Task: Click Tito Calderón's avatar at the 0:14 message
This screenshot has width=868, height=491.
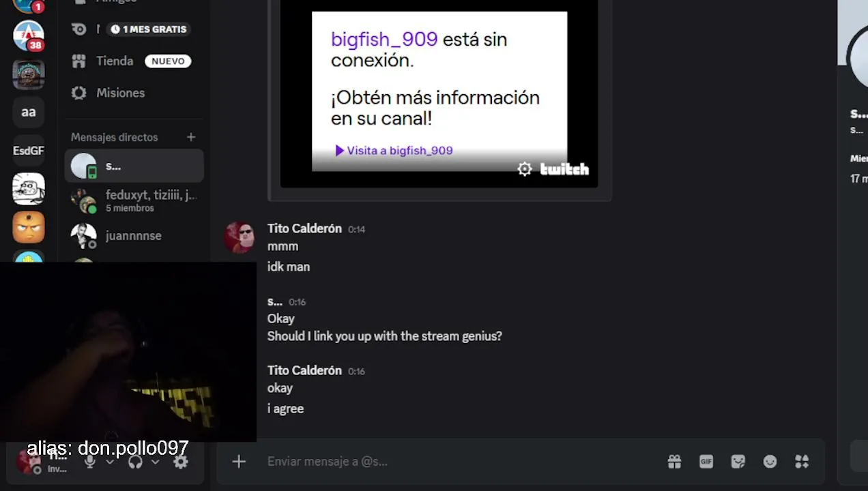Action: click(240, 237)
